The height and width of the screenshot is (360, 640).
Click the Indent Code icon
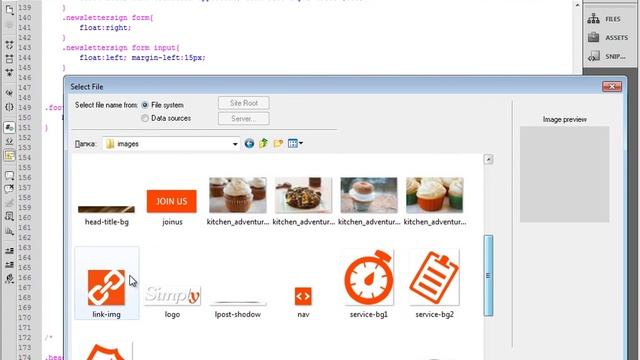point(9,251)
